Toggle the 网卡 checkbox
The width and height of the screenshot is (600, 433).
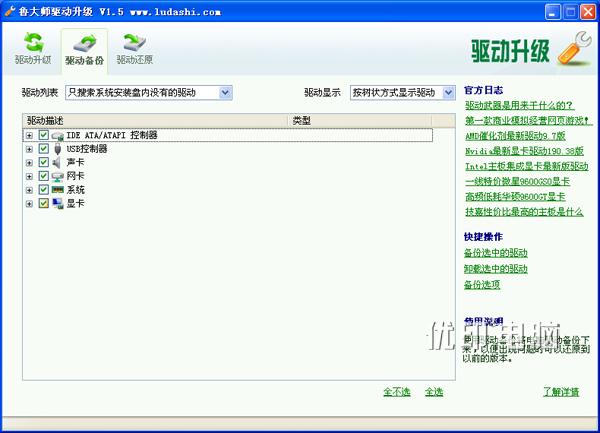44,176
